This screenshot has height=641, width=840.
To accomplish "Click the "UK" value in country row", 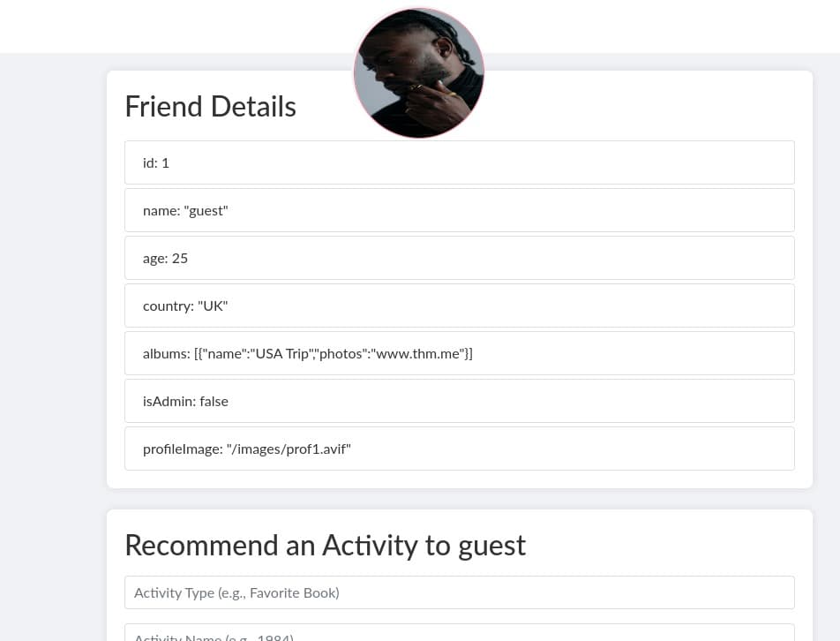I will (213, 305).
